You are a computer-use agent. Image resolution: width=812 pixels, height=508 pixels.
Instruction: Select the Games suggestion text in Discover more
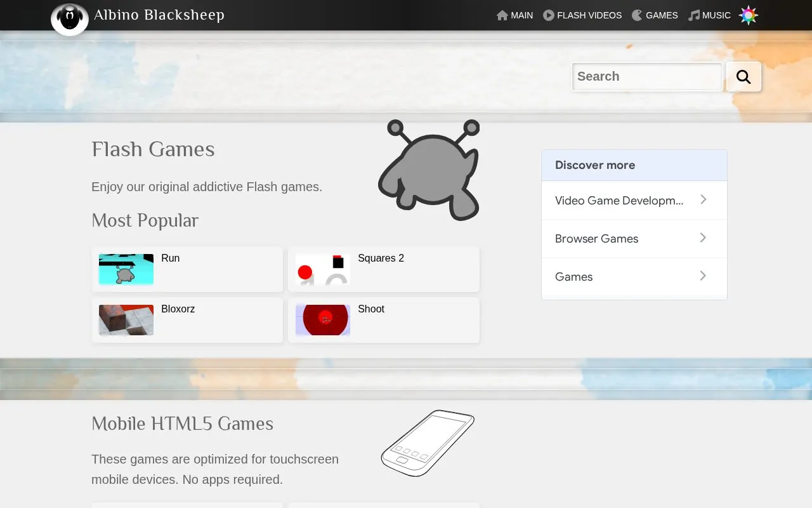click(573, 277)
